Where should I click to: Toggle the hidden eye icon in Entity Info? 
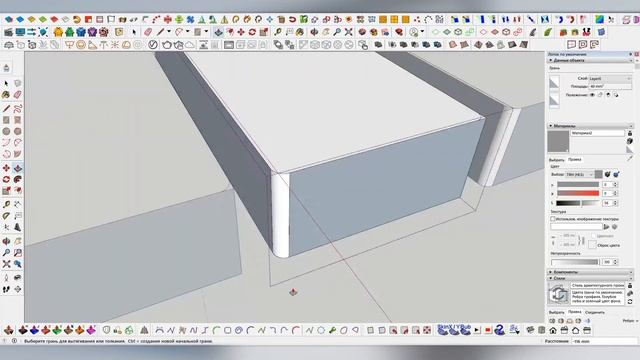[592, 95]
